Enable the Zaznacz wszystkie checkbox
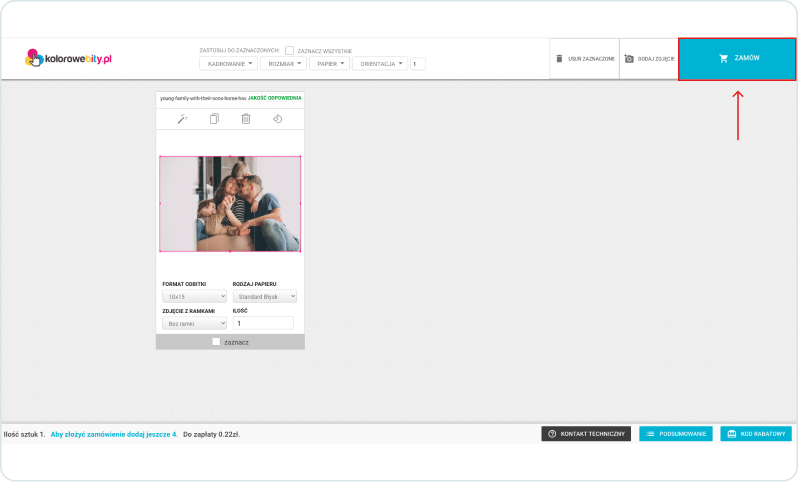 coord(290,50)
